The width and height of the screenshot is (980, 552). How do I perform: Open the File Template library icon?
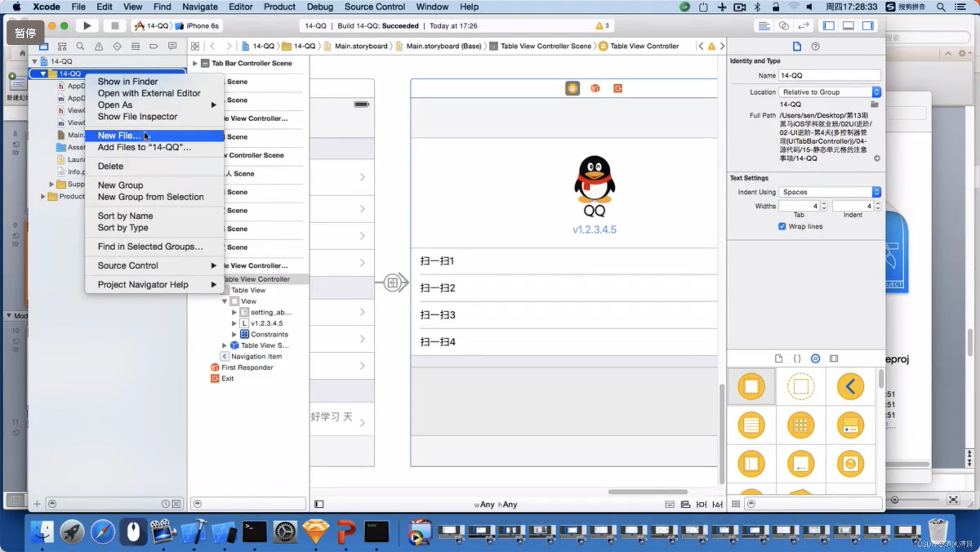click(779, 358)
